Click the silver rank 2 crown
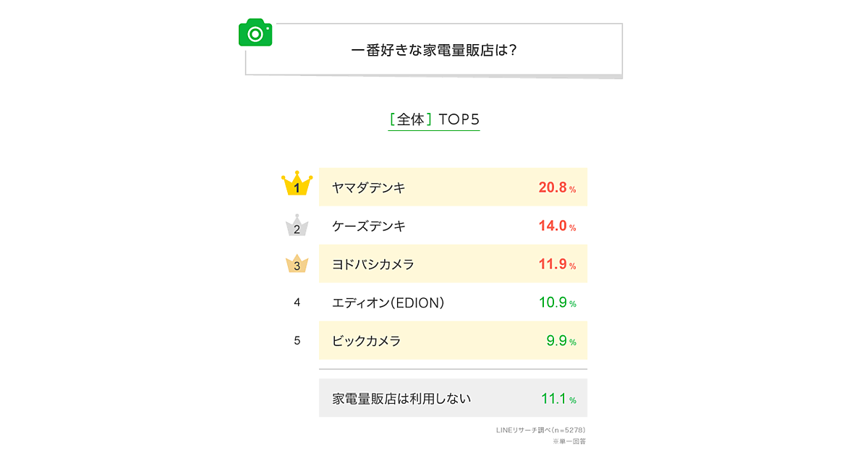 [x=297, y=226]
